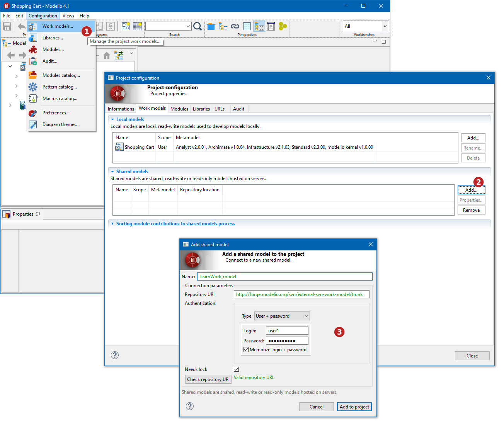Select the blue box perspective icon
Image resolution: width=504 pixels, height=427 pixels.
point(211,26)
